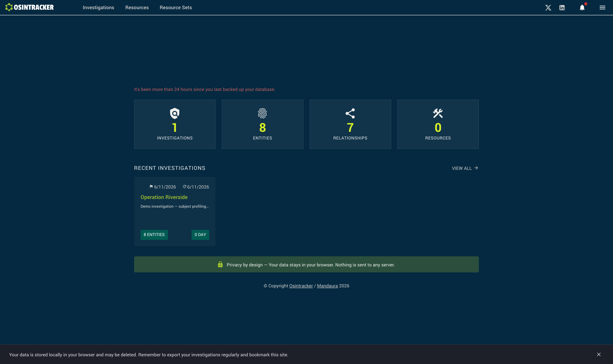Image resolution: width=613 pixels, height=364 pixels.
Task: Open the Investigations menu item
Action: pos(98,8)
